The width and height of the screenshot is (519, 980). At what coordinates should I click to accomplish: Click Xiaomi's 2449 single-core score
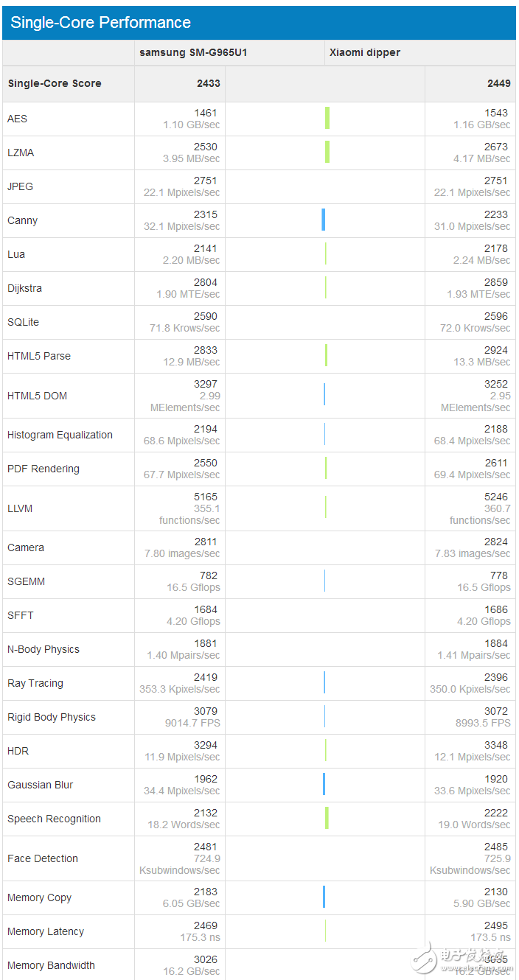tap(498, 83)
